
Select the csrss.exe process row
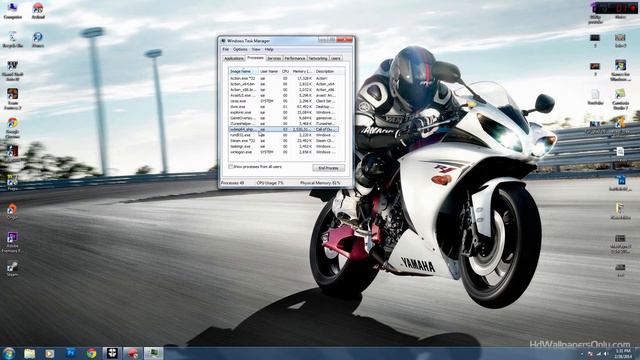tap(284, 101)
